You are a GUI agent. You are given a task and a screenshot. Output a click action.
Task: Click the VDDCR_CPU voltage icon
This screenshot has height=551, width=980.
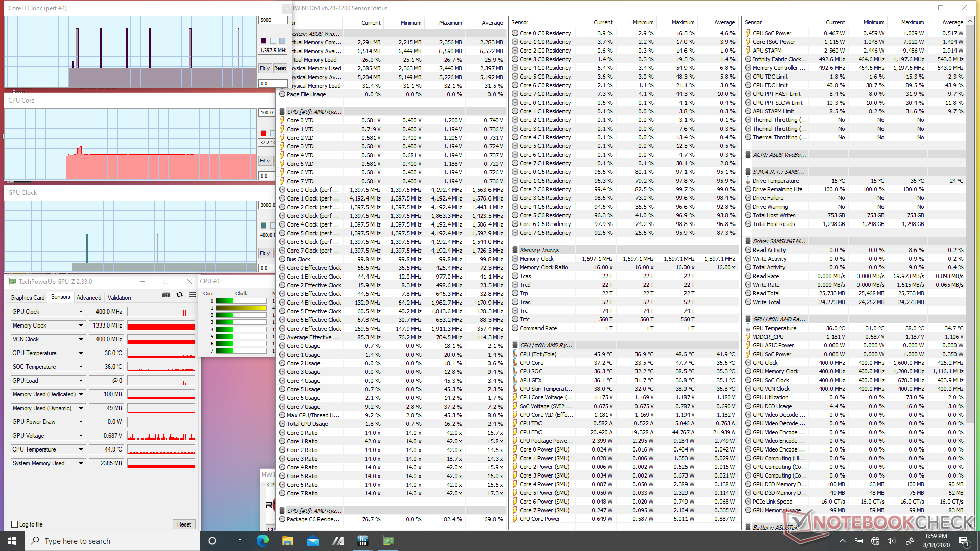[x=748, y=337]
